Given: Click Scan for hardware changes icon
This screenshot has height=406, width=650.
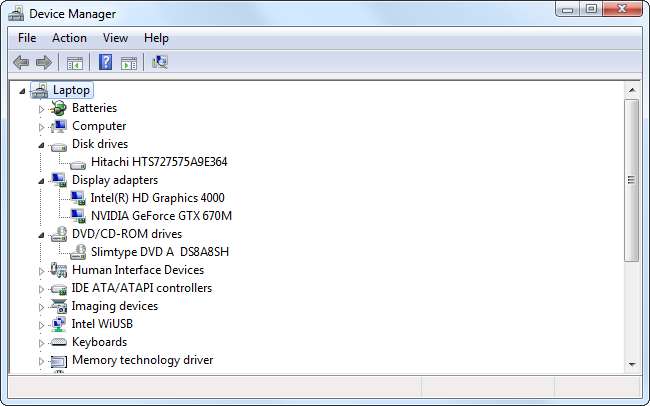Looking at the screenshot, I should coord(160,62).
